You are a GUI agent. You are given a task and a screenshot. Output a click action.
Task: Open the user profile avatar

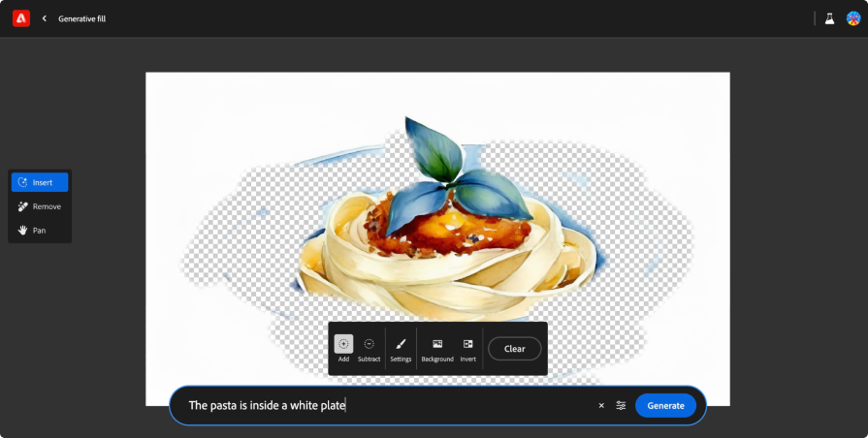tap(852, 18)
